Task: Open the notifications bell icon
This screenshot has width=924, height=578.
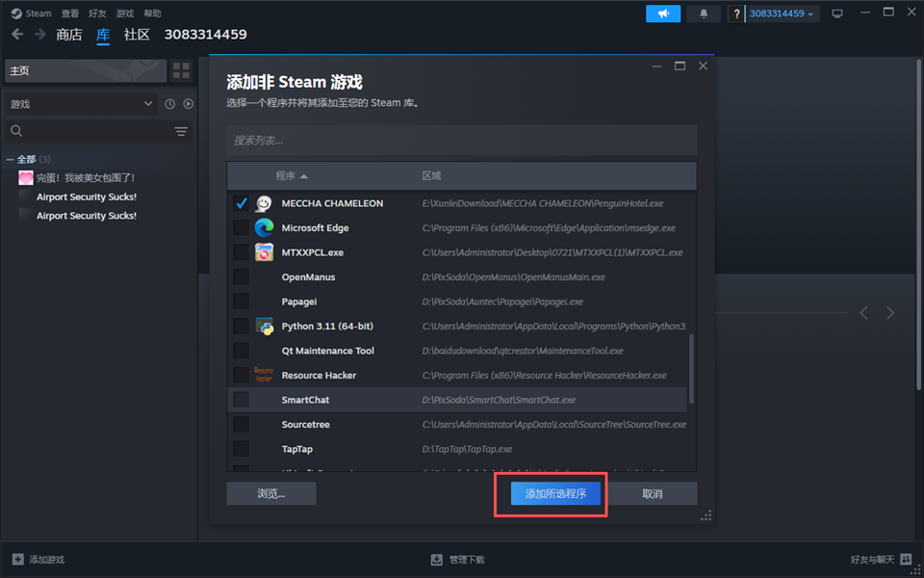Action: (x=704, y=13)
